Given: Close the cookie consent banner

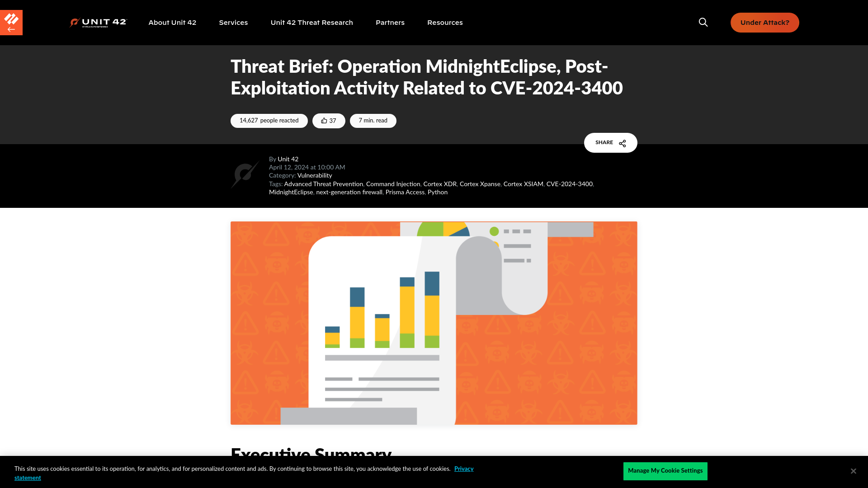Looking at the screenshot, I should click(x=853, y=471).
